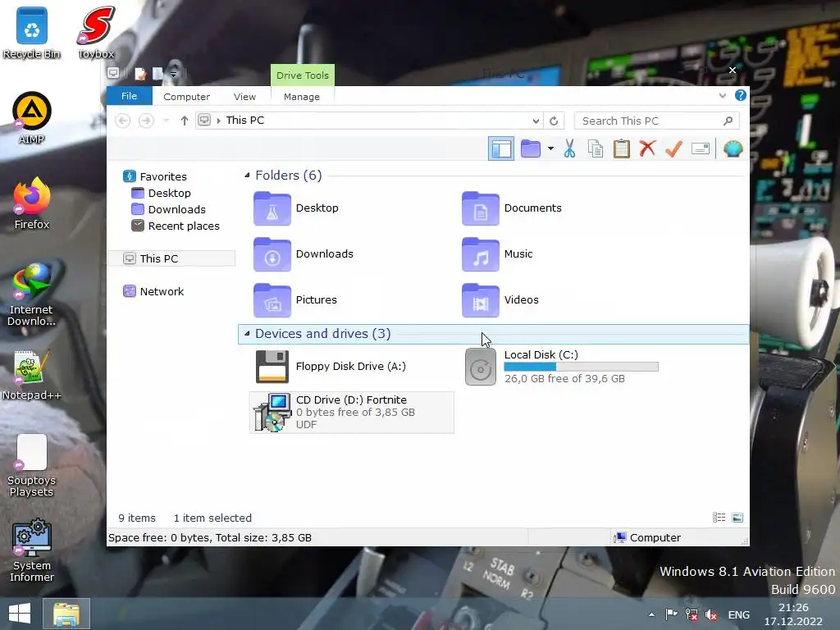Open Internet Download Manager desktop shortcut
The width and height of the screenshot is (840, 630).
[32, 294]
